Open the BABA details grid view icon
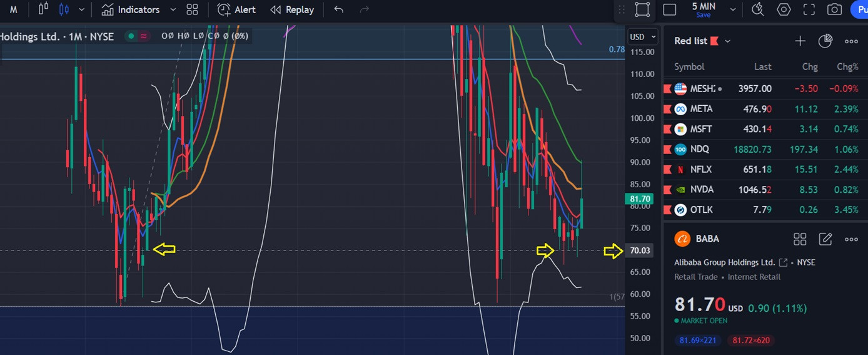This screenshot has height=355, width=868. point(800,239)
